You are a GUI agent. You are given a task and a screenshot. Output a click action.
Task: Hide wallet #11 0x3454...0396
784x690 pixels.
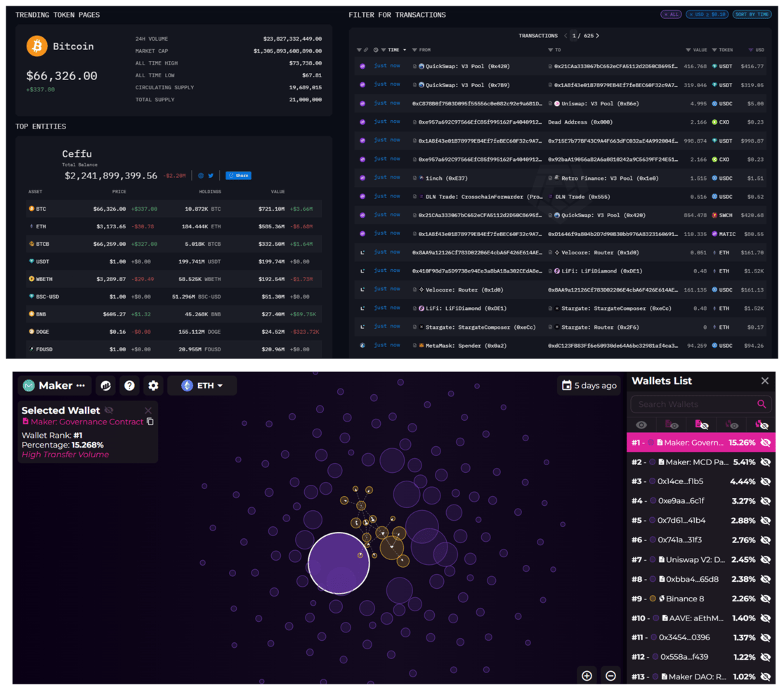(766, 637)
